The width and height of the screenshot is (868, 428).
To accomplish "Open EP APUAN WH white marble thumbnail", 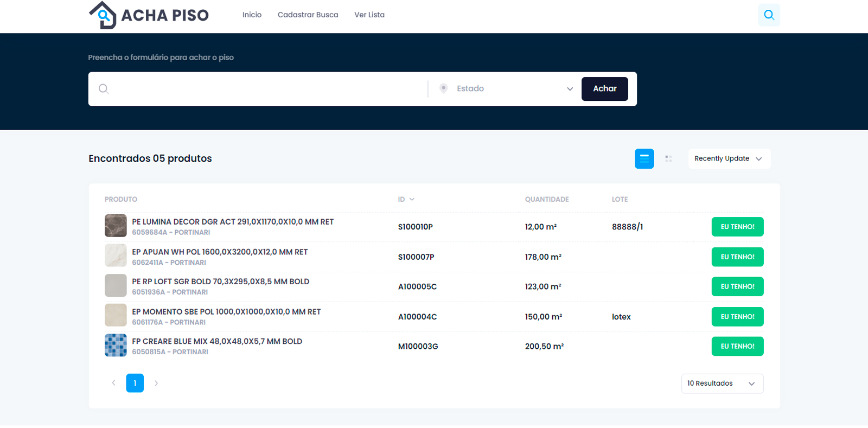I will tap(116, 255).
